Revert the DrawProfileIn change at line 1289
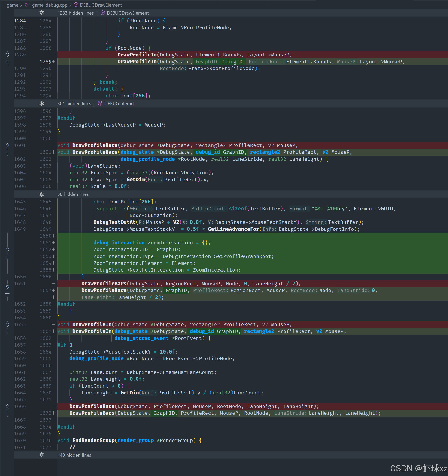This screenshot has height=476, width=448. (7, 55)
